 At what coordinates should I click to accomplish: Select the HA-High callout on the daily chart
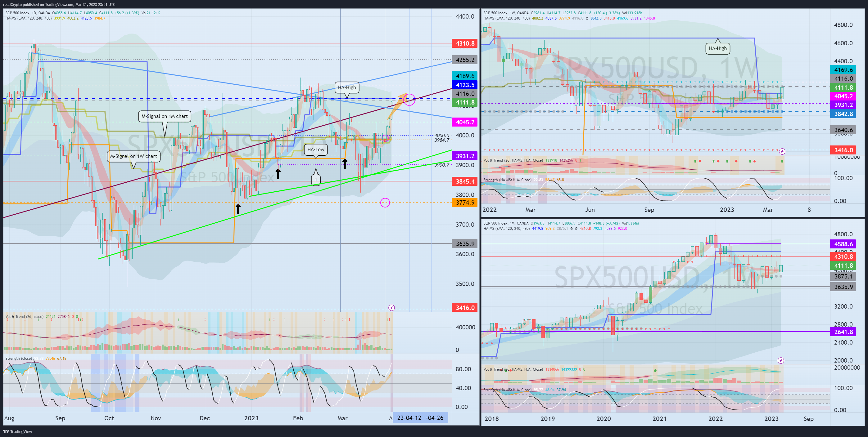(347, 87)
